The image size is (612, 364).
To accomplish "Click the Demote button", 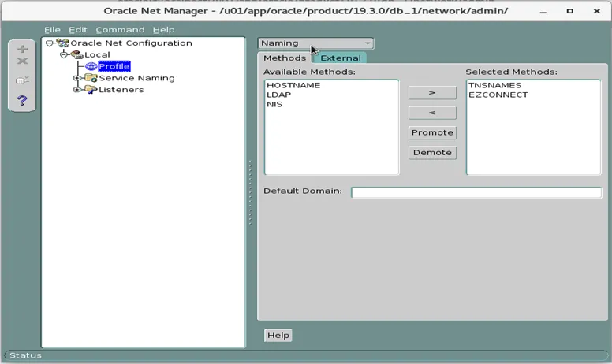I will pos(432,152).
